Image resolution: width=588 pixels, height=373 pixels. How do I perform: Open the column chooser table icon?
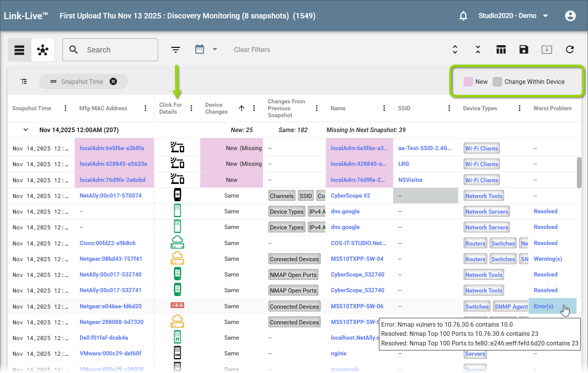pos(501,49)
